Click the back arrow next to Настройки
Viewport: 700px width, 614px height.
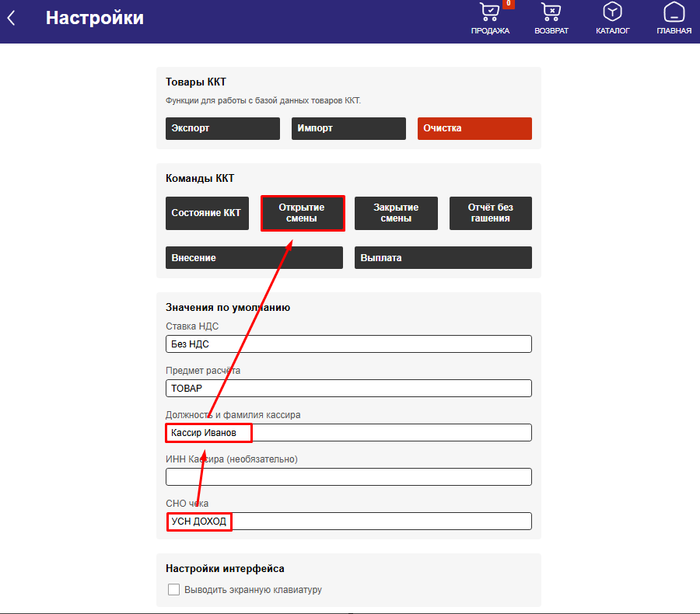[x=12, y=18]
